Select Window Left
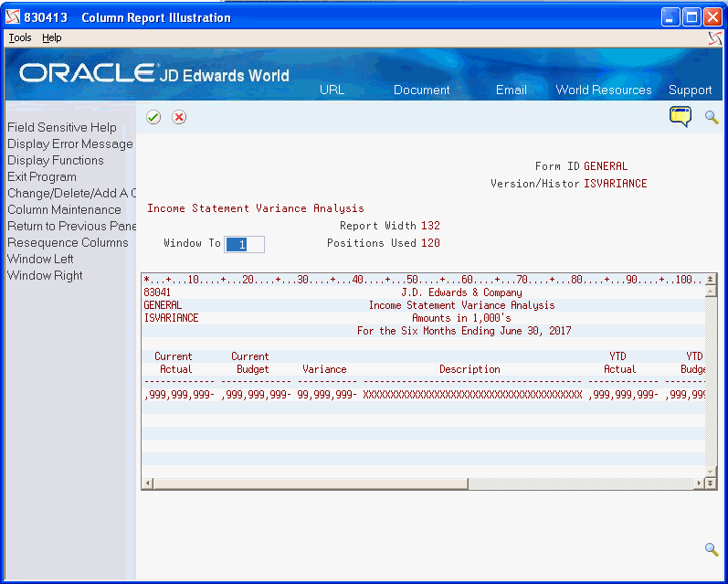 (40, 259)
